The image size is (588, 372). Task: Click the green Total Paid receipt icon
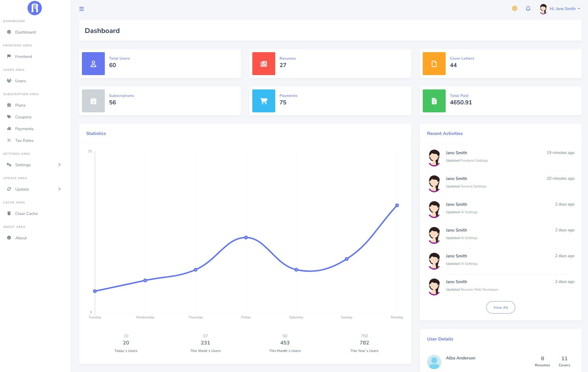[x=434, y=101]
